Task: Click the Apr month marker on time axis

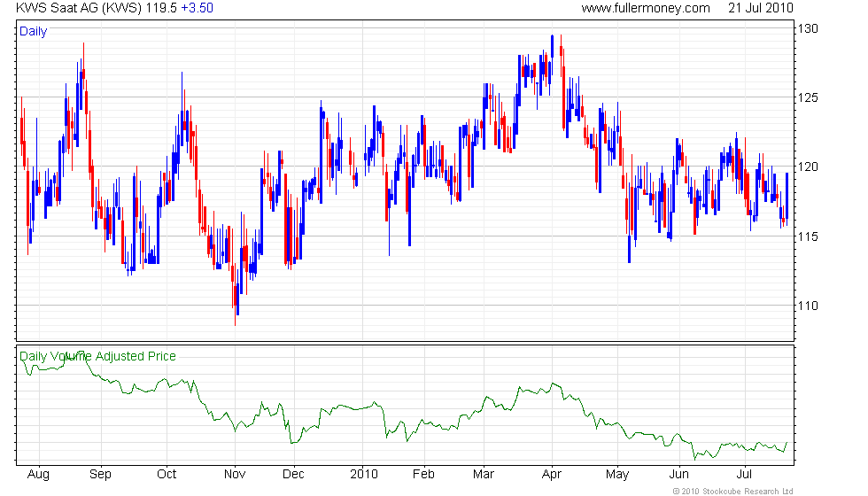Action: [x=553, y=475]
